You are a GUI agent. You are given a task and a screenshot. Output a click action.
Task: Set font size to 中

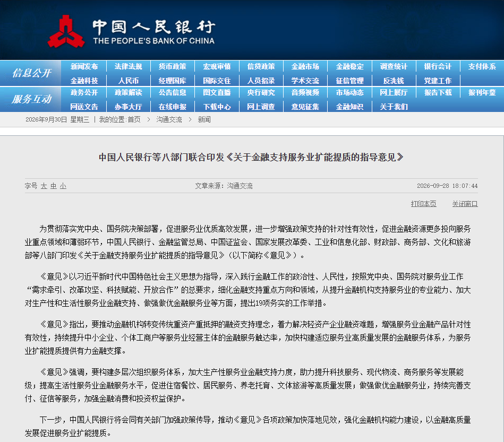(53, 186)
